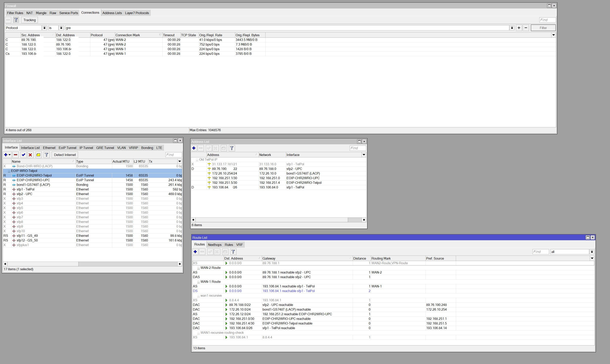610x364 pixels.
Task: Open EoIP Tunnel tab in Interface List
Action: (67, 148)
